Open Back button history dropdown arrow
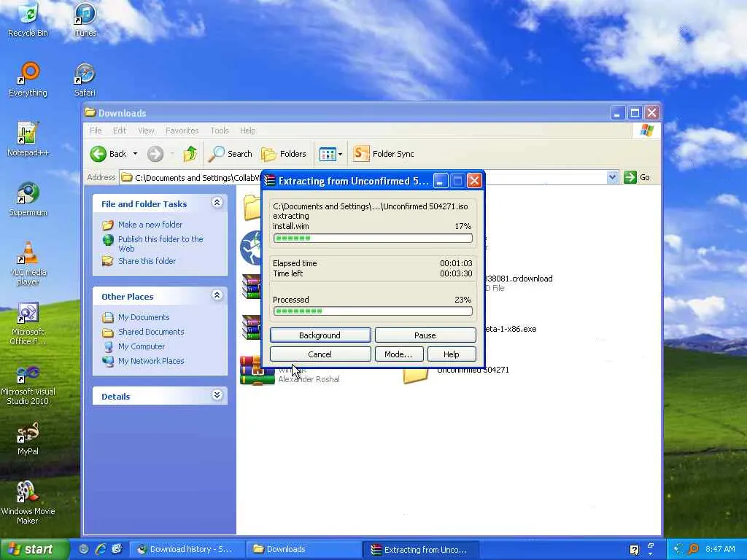This screenshot has height=560, width=747. coord(135,154)
